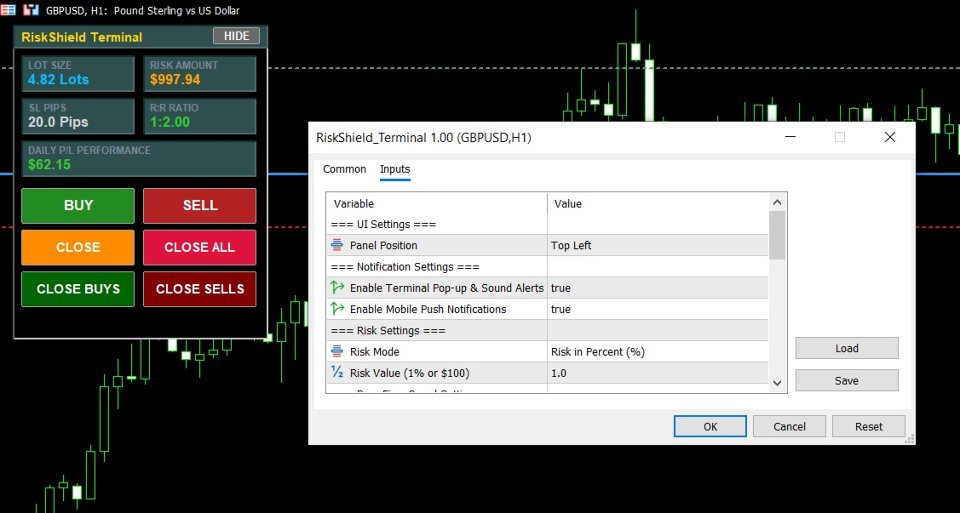Click the scroll down arrow of the inputs list
Viewport: 960px width, 513px height.
pyautogui.click(x=777, y=383)
